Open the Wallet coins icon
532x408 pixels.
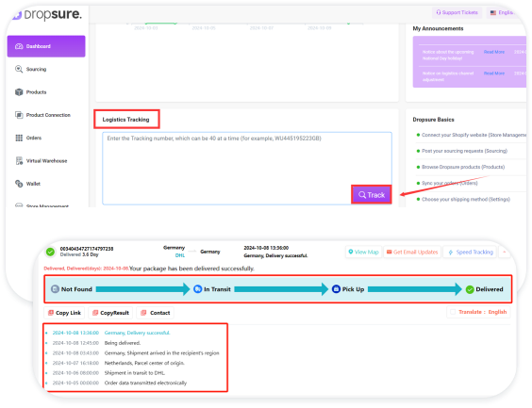(19, 184)
